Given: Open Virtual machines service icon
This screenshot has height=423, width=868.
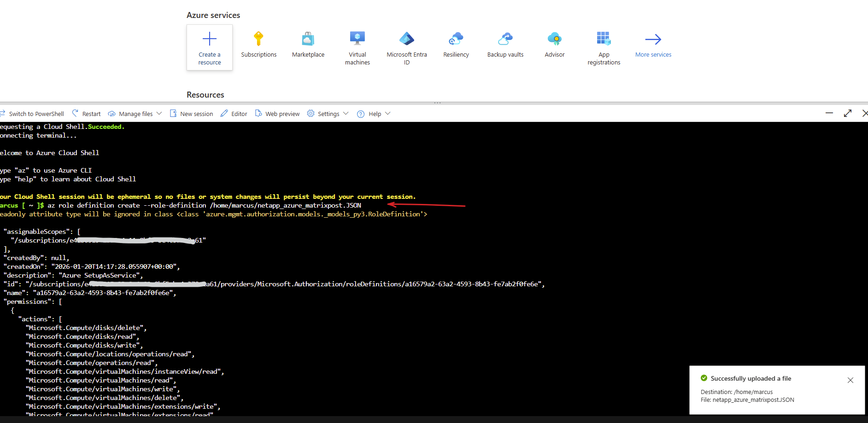Looking at the screenshot, I should 357,39.
